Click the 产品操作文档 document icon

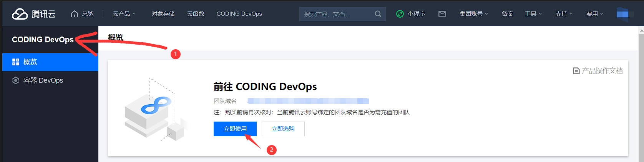click(576, 71)
